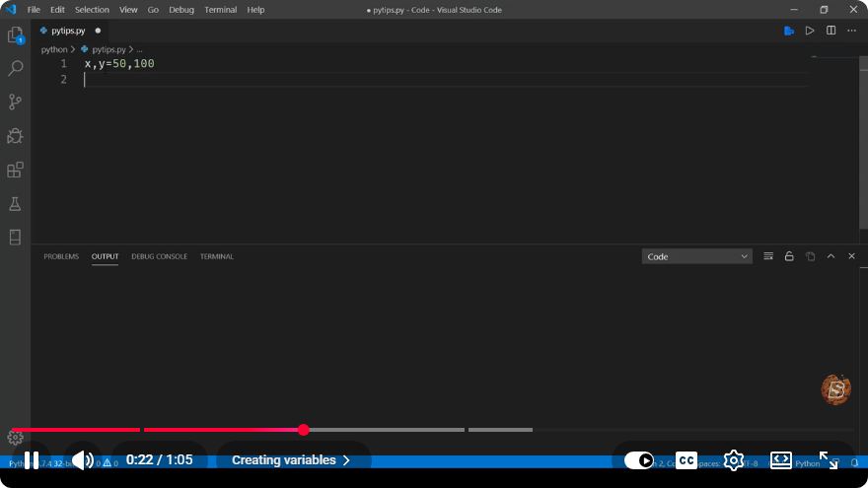This screenshot has height=488, width=868.
Task: Open the video player settings gear
Action: click(734, 460)
